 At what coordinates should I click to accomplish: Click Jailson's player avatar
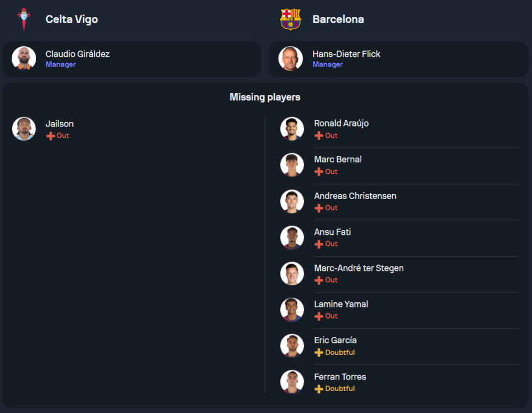[24, 129]
